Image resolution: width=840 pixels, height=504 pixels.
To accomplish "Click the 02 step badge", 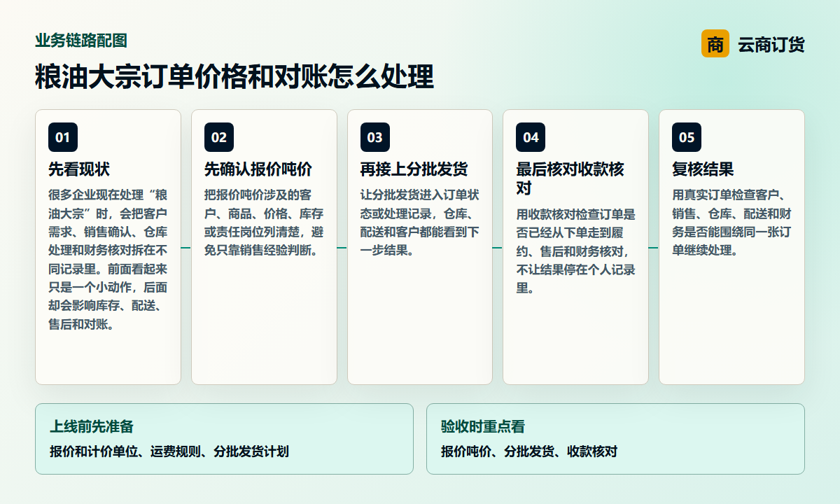I will pyautogui.click(x=219, y=137).
